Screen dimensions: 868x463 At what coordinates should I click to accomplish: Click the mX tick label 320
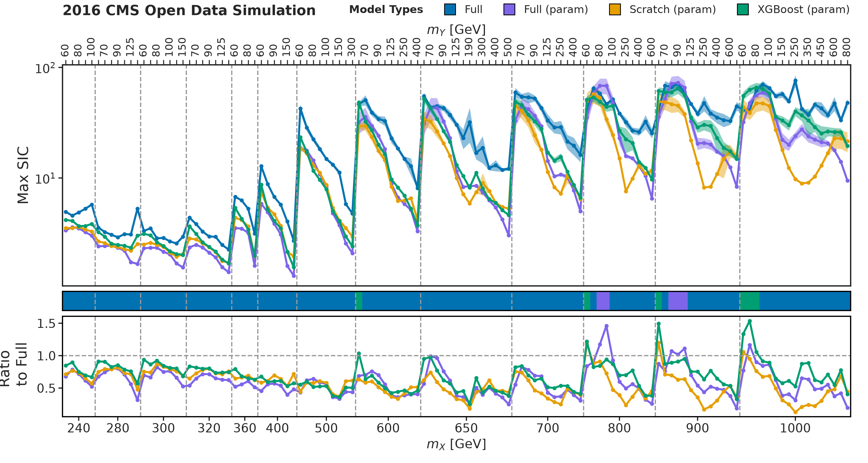[209, 428]
